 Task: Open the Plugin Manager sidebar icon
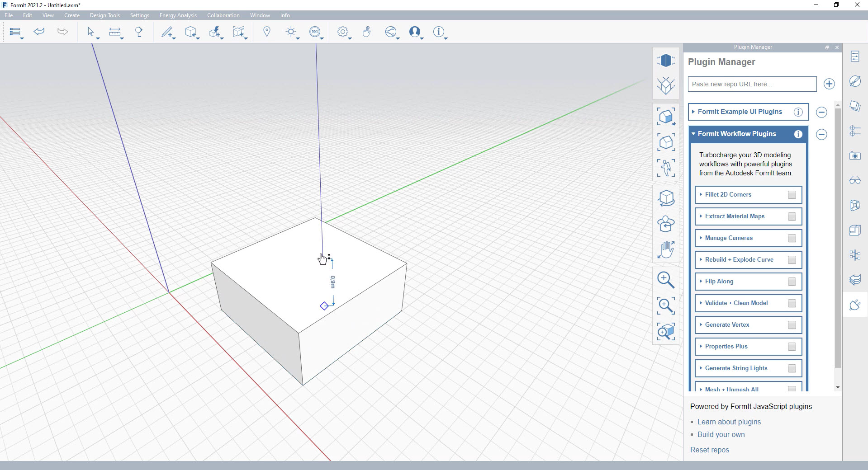coord(854,305)
